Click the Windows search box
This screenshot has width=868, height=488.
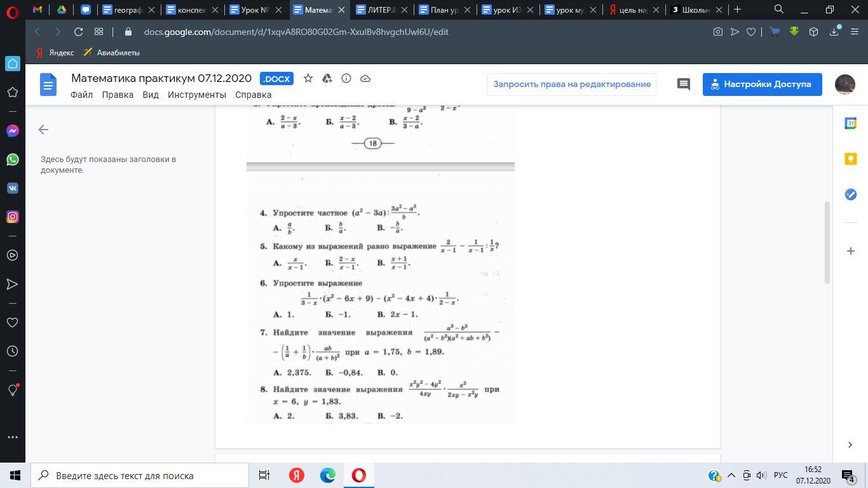click(140, 475)
